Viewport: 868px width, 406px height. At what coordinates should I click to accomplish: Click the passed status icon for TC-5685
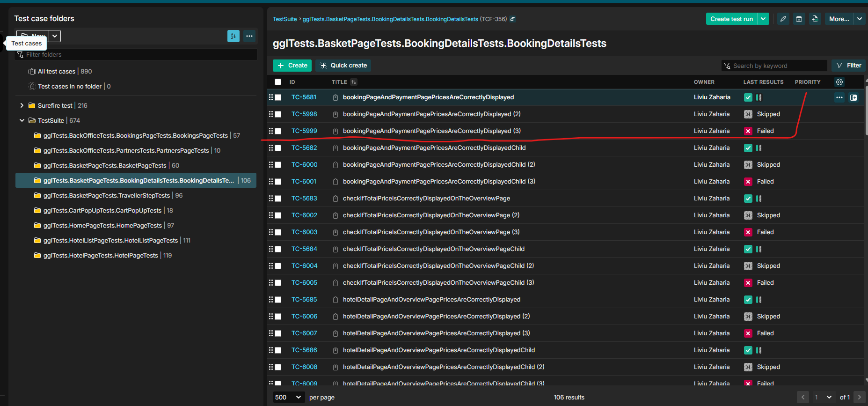coord(748,300)
